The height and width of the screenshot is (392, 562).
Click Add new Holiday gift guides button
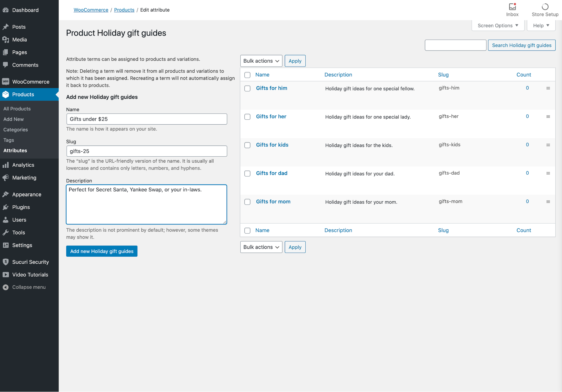[102, 251]
